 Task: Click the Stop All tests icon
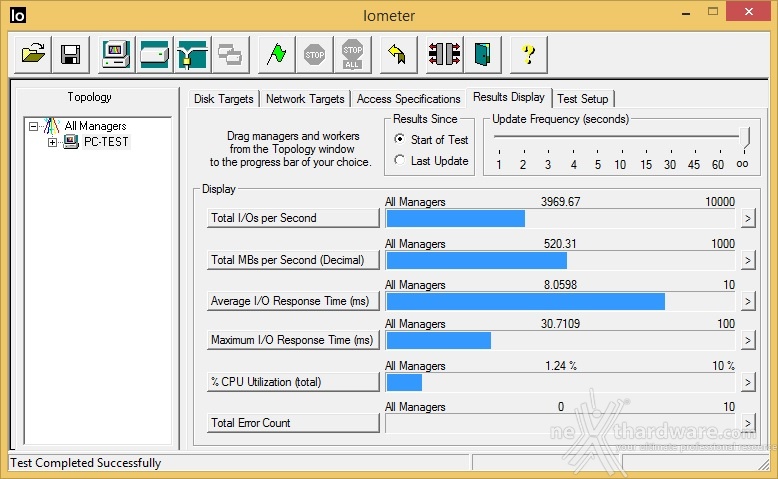coord(352,54)
